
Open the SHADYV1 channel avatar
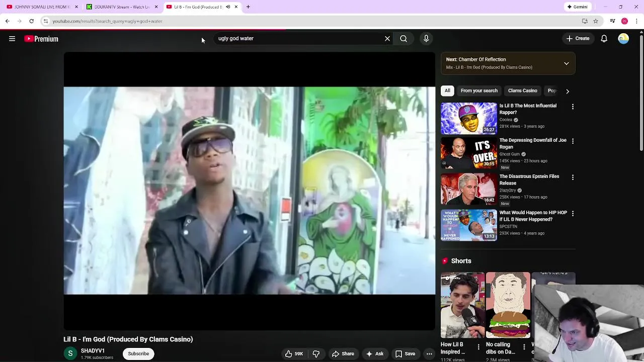point(70,353)
